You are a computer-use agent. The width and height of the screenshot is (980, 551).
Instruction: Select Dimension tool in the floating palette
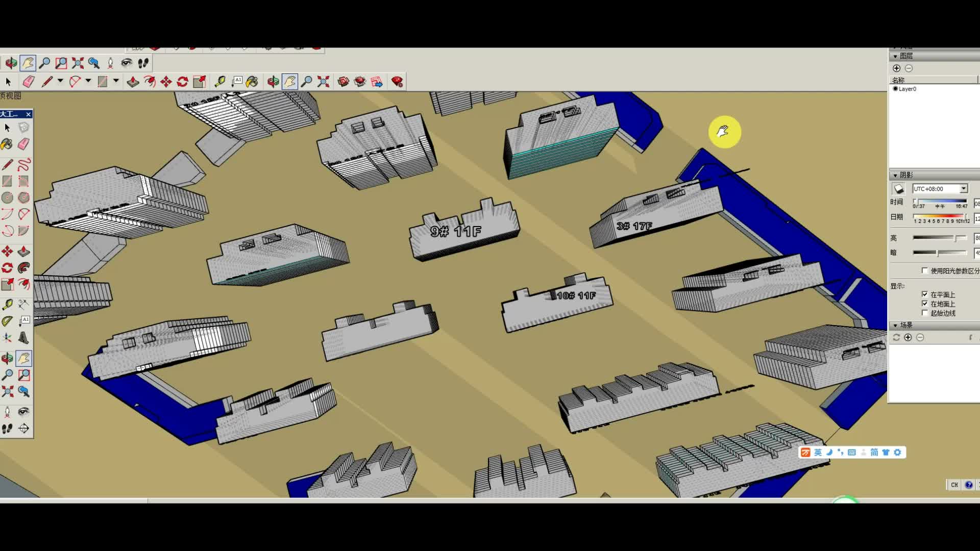[x=23, y=305]
